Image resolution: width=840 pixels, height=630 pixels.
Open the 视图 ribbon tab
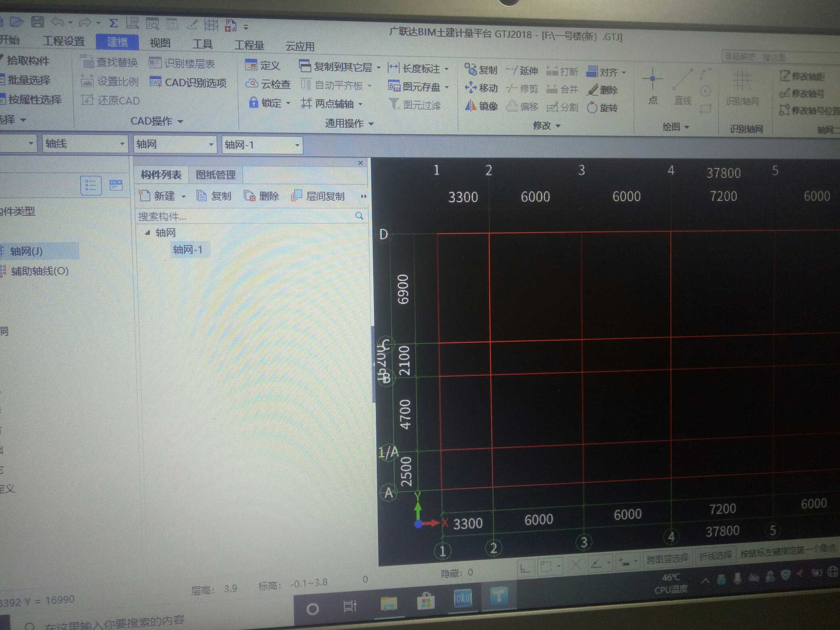[x=160, y=43]
